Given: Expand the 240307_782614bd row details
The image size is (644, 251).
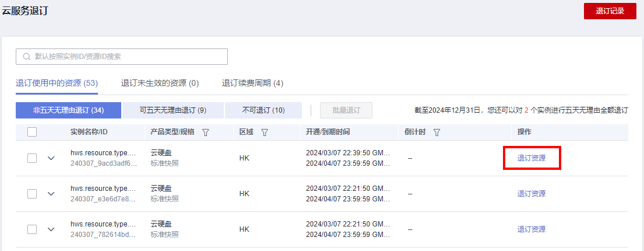Looking at the screenshot, I should tap(51, 229).
